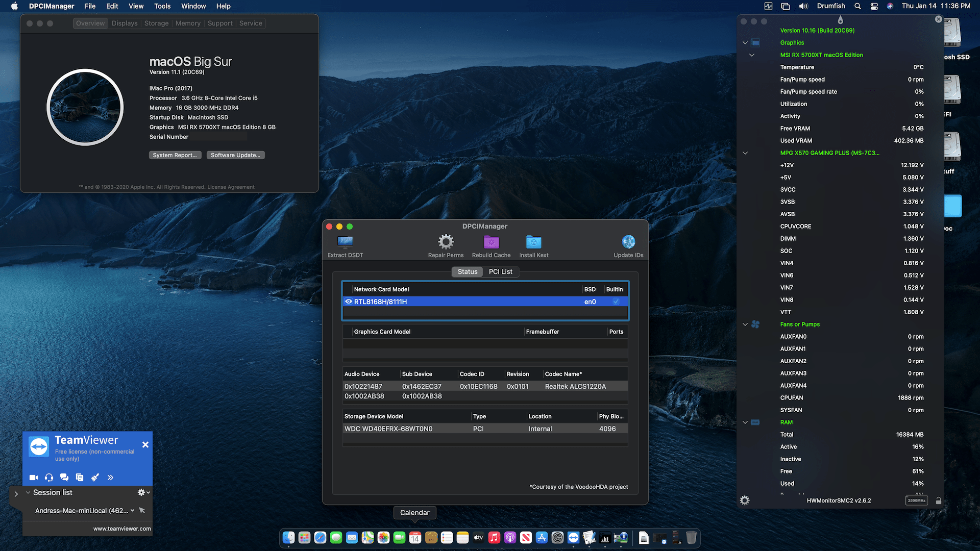The image size is (980, 551).
Task: Click TeamViewer whiteboard brush icon
Action: point(95,478)
